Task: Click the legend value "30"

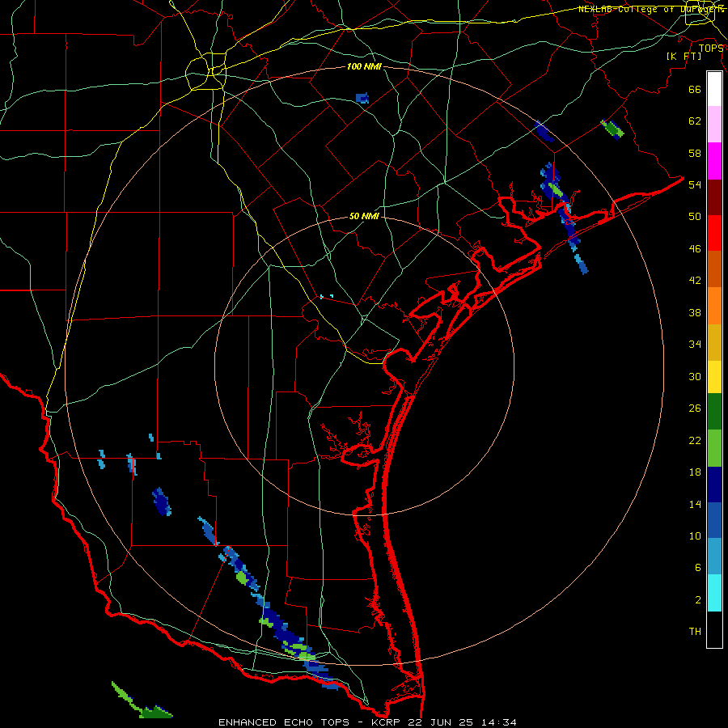Action: click(x=695, y=376)
